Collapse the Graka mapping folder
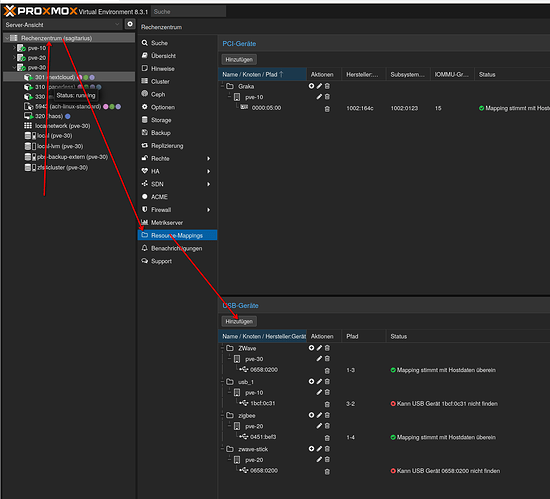The height and width of the screenshot is (499, 550). tap(222, 86)
